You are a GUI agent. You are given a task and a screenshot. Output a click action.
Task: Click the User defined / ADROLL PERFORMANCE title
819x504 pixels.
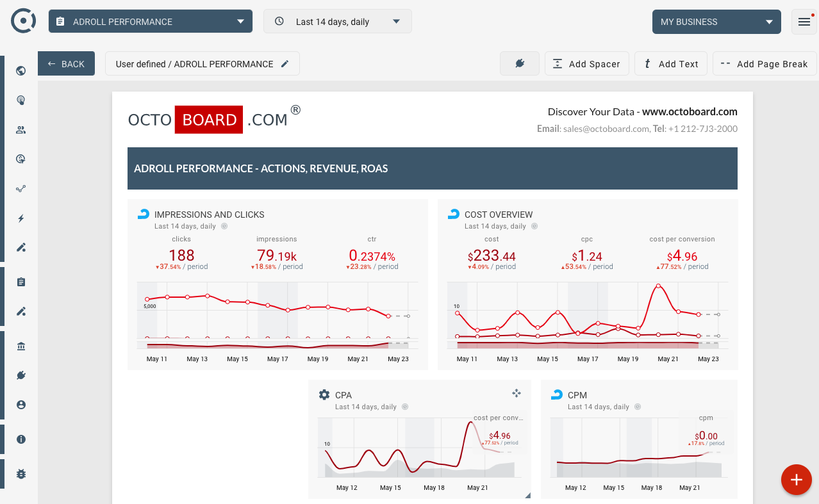(194, 64)
